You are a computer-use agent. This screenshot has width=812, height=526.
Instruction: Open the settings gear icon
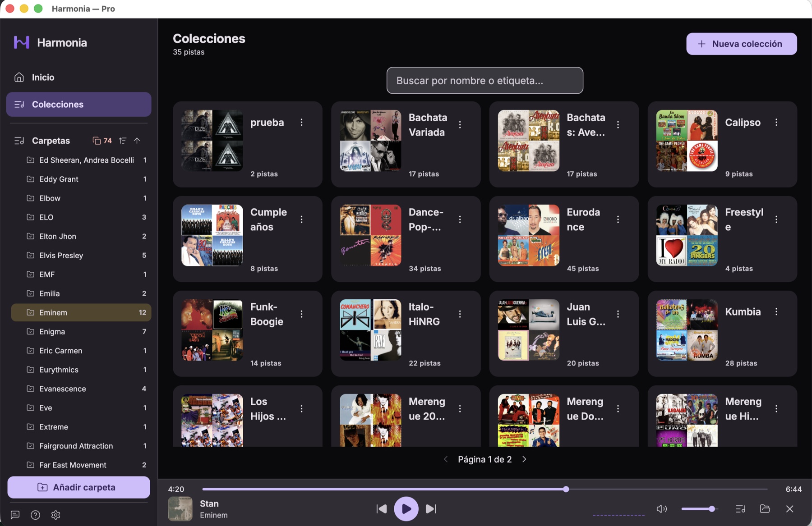[55, 515]
